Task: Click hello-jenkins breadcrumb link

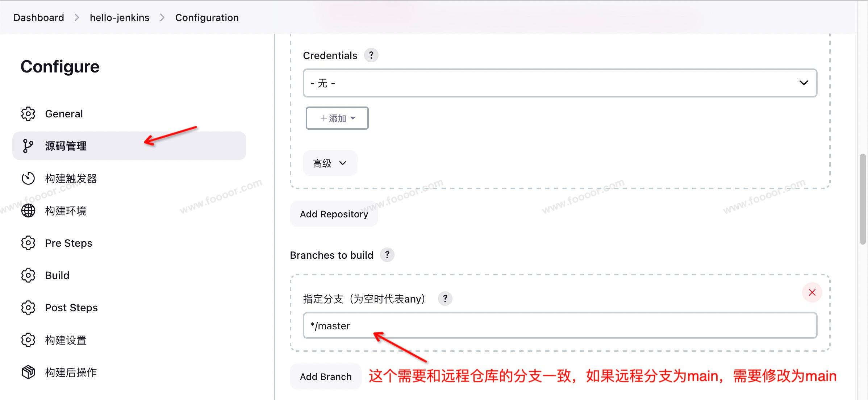Action: click(x=120, y=17)
